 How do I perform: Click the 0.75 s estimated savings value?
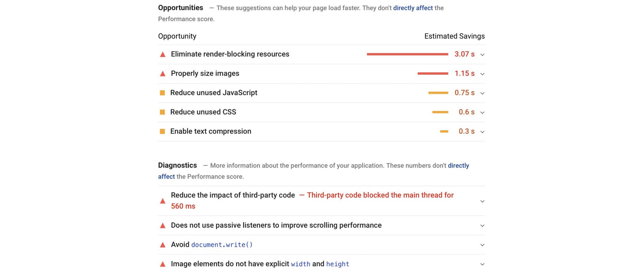click(464, 93)
